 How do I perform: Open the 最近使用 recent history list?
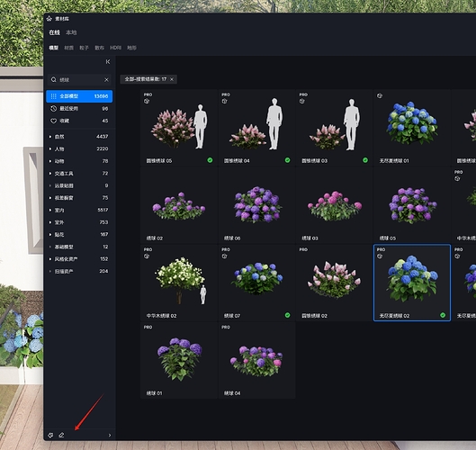tap(79, 108)
